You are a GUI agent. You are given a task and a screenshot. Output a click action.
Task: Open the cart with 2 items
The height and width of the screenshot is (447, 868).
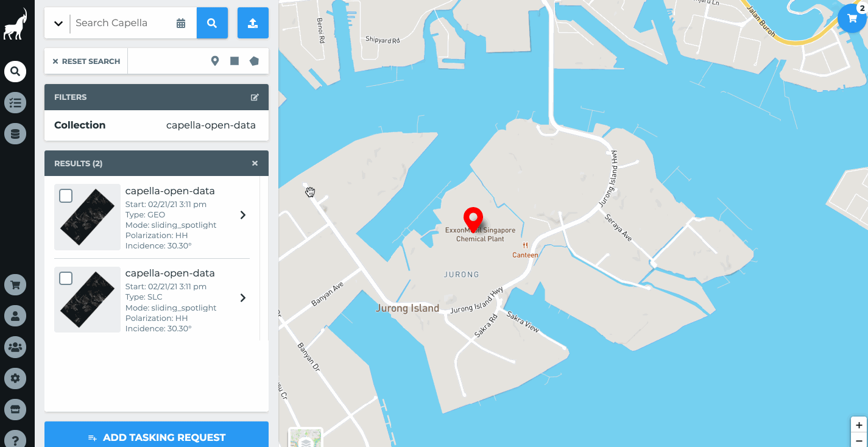852,18
